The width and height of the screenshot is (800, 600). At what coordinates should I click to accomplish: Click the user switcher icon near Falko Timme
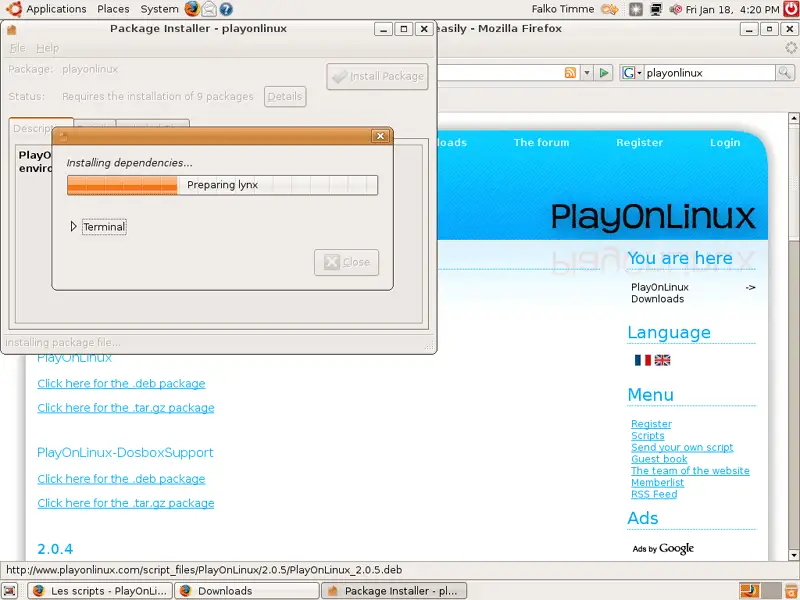[x=610, y=9]
